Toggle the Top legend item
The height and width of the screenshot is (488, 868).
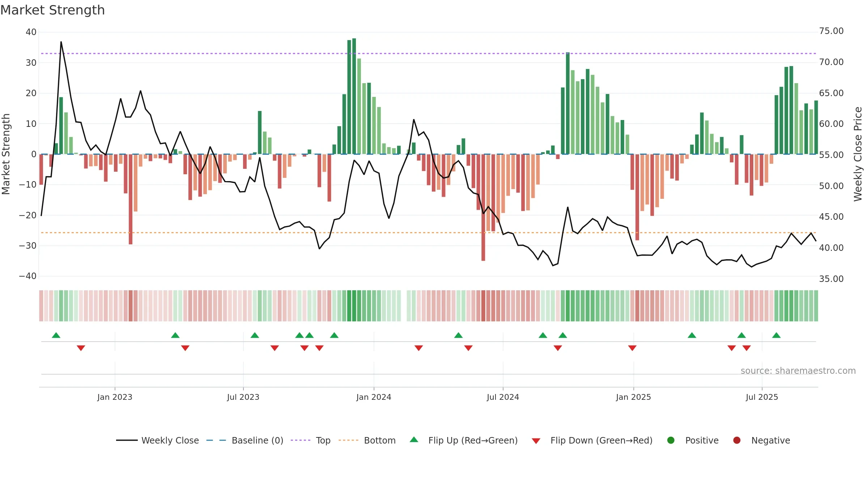[x=311, y=440]
